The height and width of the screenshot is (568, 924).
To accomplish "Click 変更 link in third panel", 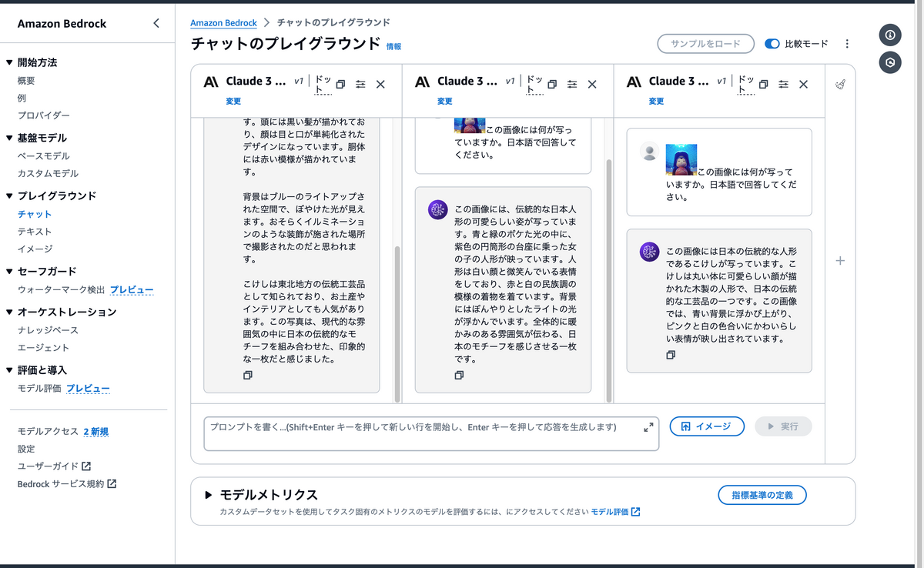I will (656, 102).
